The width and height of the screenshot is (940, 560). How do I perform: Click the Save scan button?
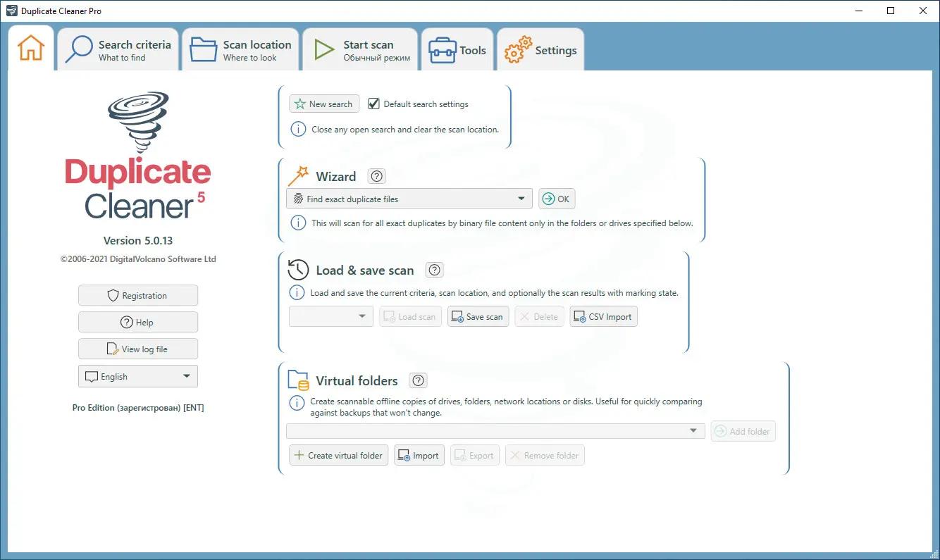(x=478, y=316)
